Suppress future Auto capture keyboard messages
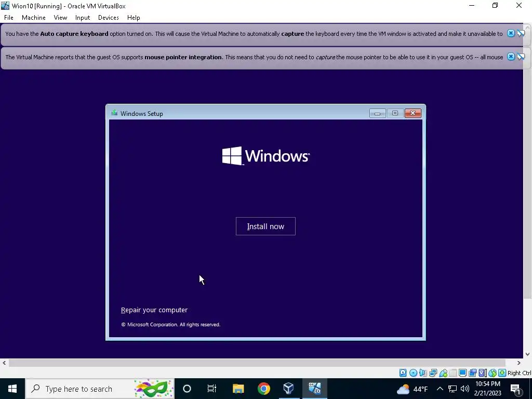The height and width of the screenshot is (399, 532). pos(521,33)
